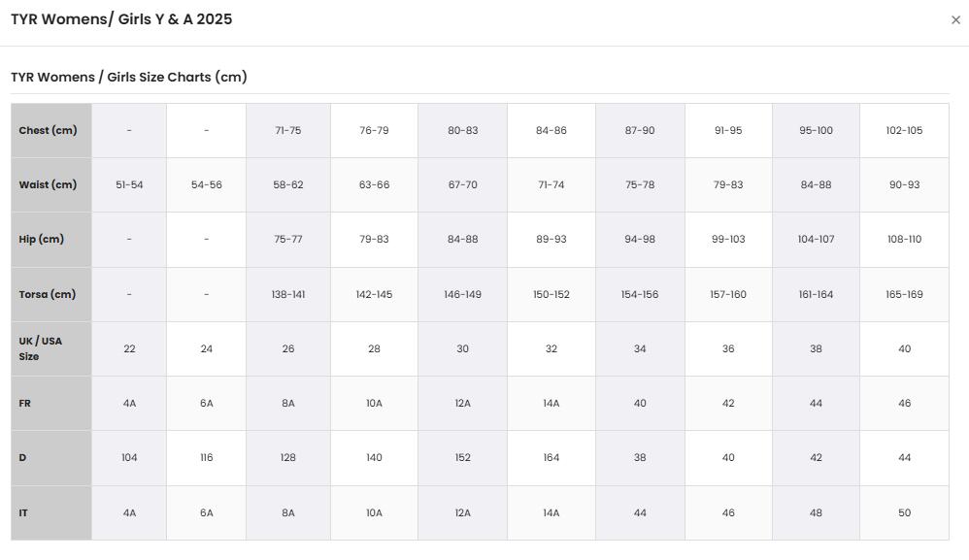The image size is (969, 560).
Task: Click the chest value 102-105 cell
Action: point(904,130)
